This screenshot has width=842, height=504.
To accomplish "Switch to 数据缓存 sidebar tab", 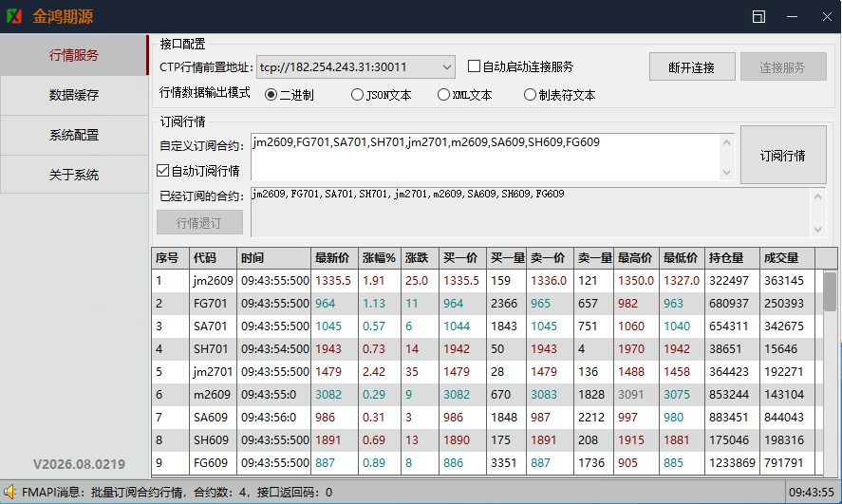I will point(73,95).
